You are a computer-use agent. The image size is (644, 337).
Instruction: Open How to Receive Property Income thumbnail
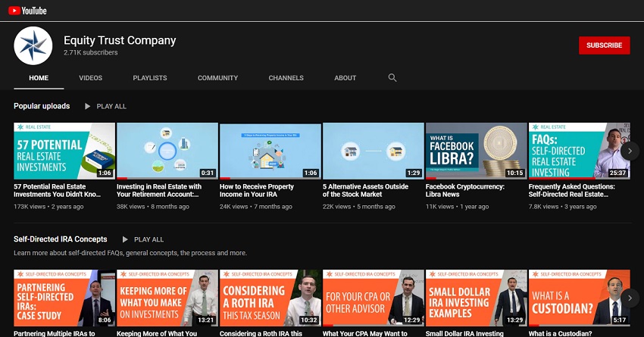coord(270,151)
